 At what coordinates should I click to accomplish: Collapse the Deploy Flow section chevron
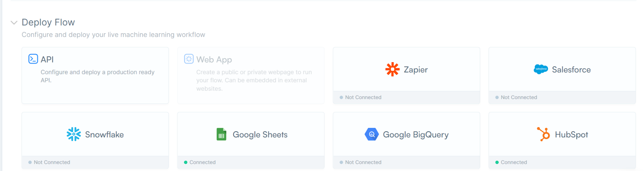[14, 22]
